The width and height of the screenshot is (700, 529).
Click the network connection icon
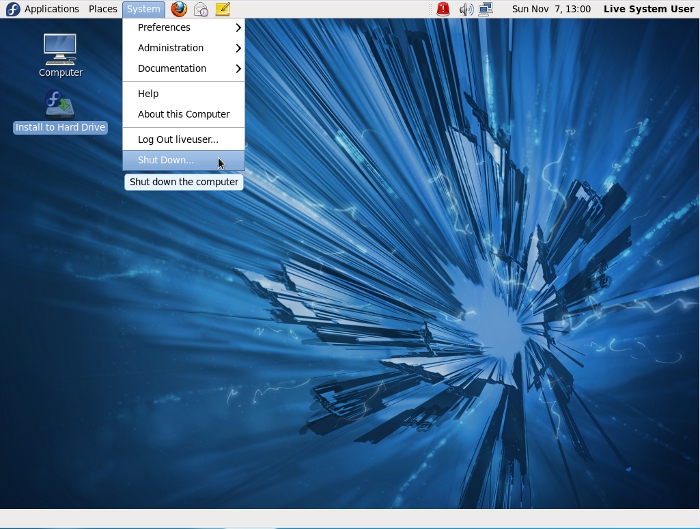pyautogui.click(x=486, y=9)
